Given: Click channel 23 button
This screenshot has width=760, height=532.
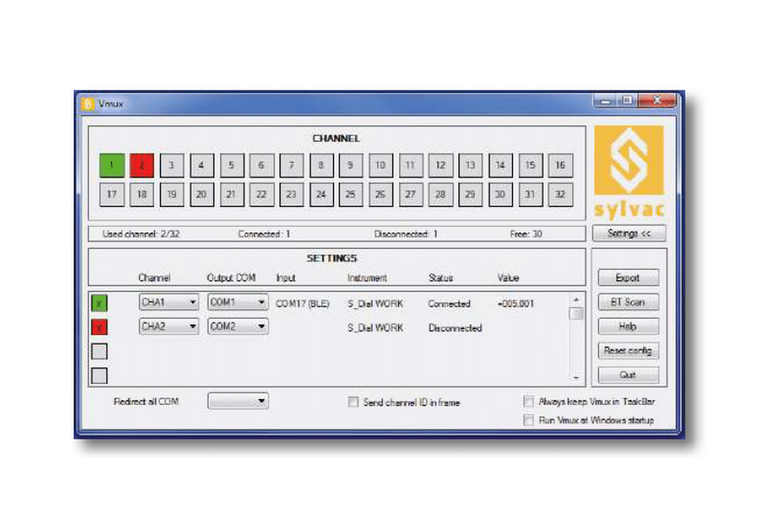Looking at the screenshot, I should [x=291, y=195].
